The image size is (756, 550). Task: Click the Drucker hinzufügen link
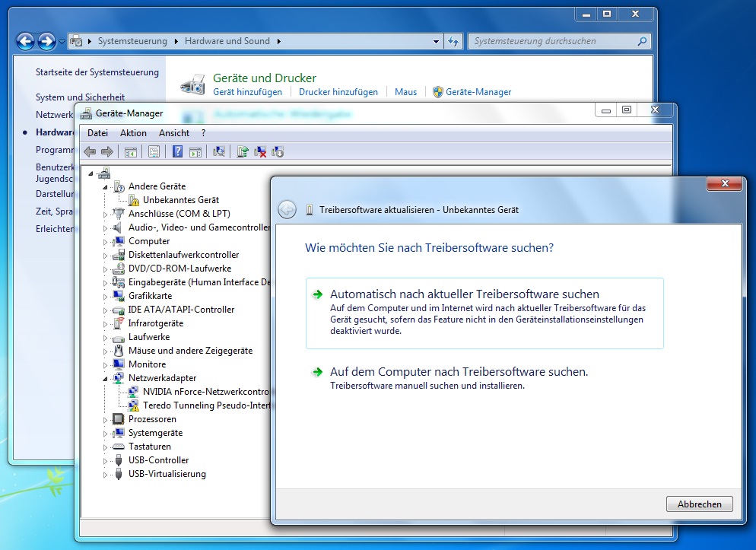[x=338, y=92]
